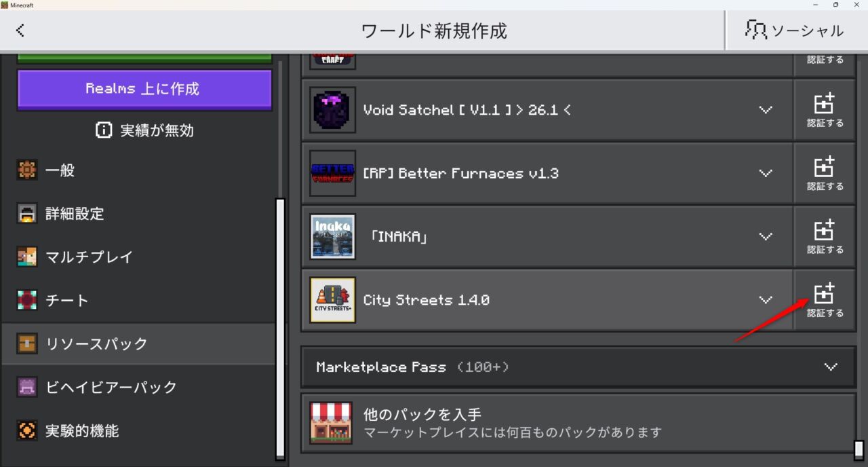
Task: Expand the Void Satchel pack details
Action: [766, 110]
